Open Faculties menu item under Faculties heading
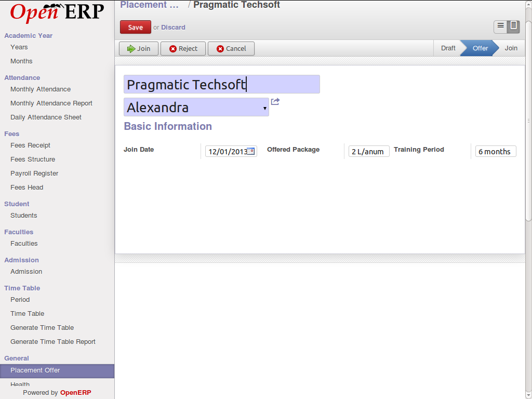532x399 pixels. click(x=24, y=244)
